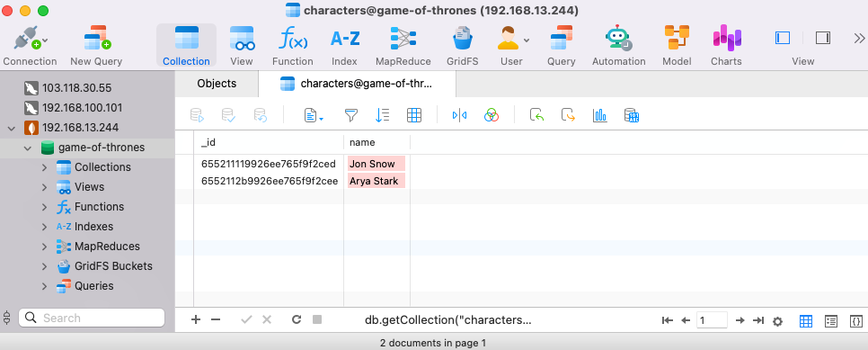The image size is (868, 350).
Task: Click the bar chart analyze icon
Action: coord(599,115)
